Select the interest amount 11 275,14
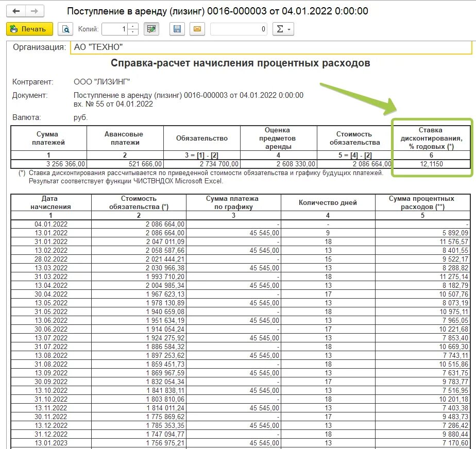Viewport: 476px width, 449px height. [422, 277]
